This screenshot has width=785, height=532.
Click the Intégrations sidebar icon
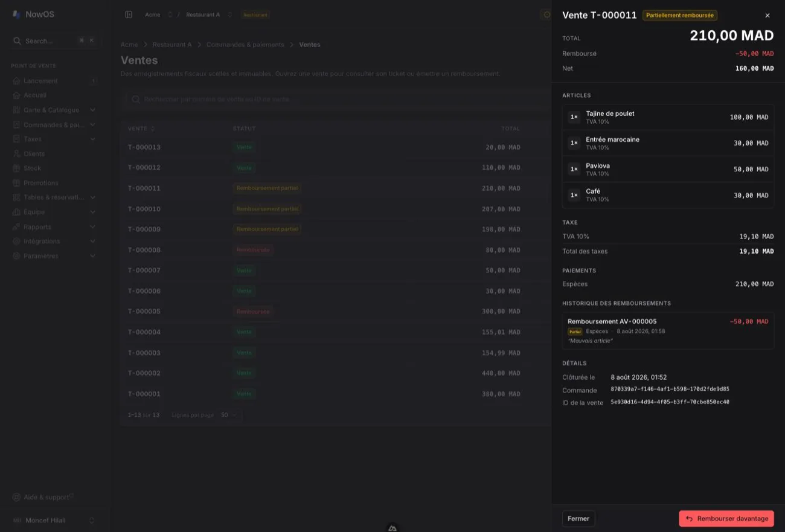tap(17, 242)
